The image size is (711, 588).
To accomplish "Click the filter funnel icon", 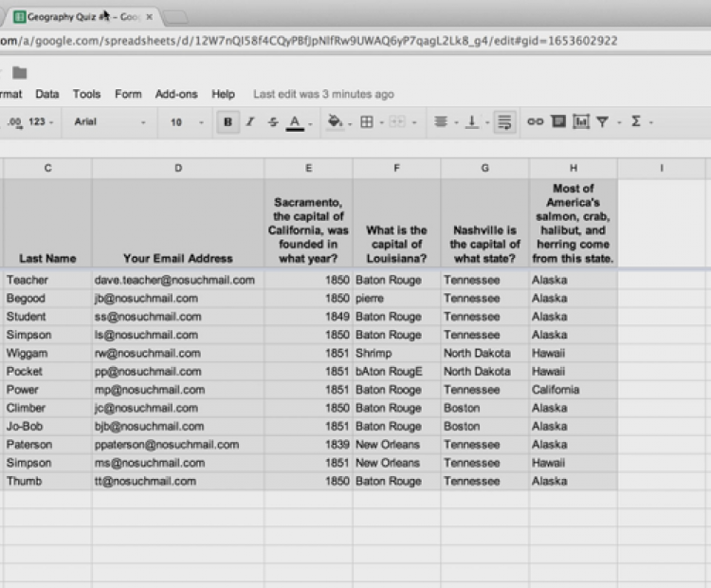I will click(602, 122).
